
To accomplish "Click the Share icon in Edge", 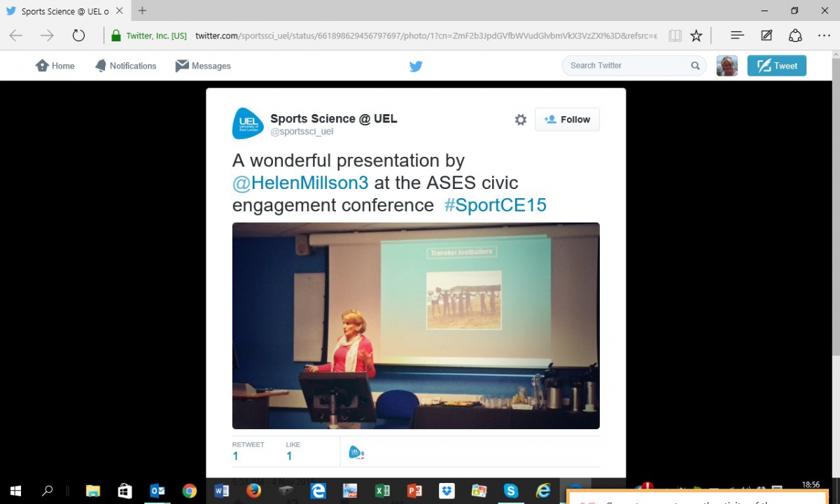I will (795, 36).
